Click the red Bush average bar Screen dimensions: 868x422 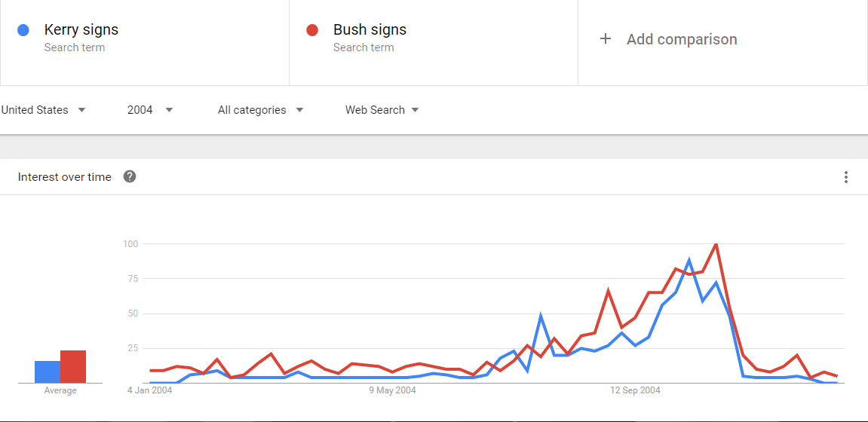click(x=73, y=367)
